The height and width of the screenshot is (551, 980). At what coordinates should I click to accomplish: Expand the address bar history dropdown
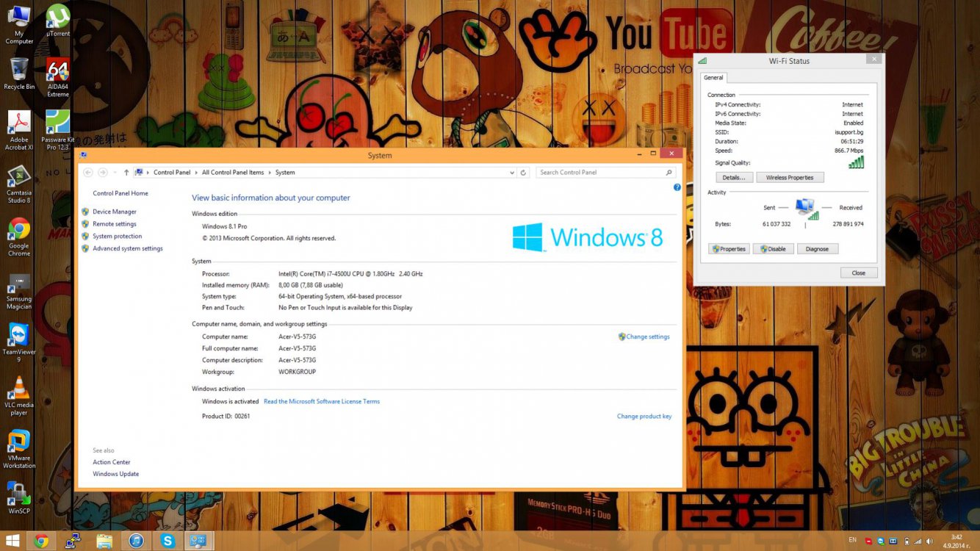point(512,173)
